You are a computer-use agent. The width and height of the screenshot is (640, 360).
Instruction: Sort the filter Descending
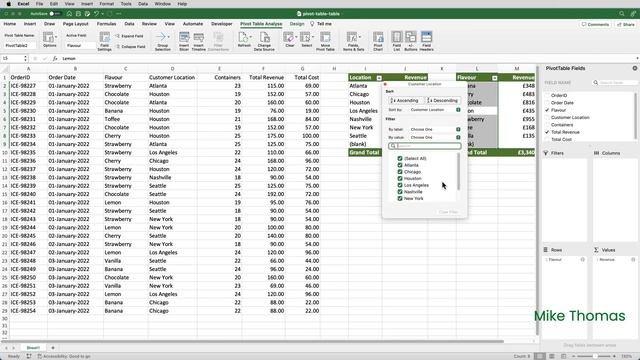[x=443, y=100]
